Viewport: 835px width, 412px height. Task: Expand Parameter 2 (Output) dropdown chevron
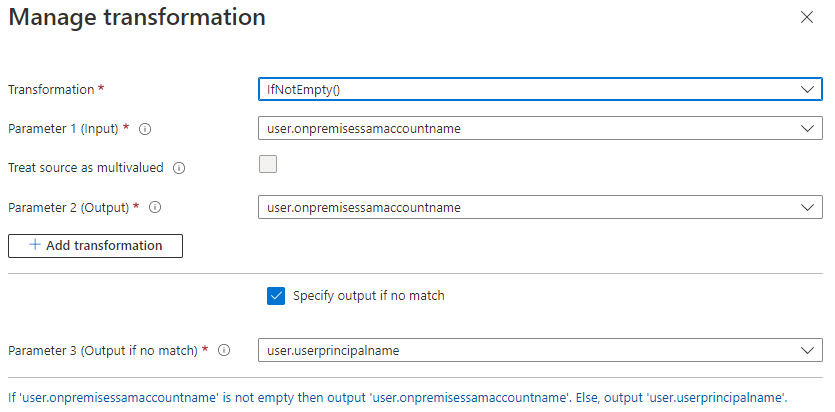click(808, 207)
